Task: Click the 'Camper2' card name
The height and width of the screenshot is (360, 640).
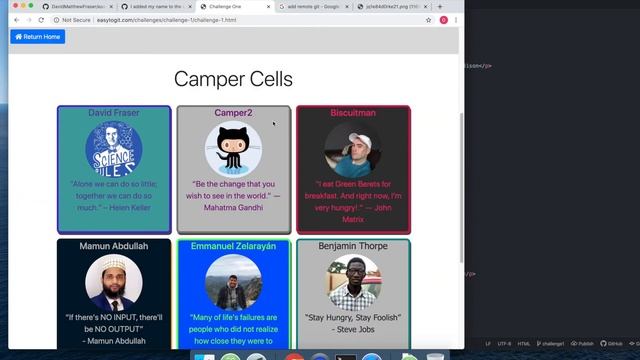Action: (x=233, y=113)
